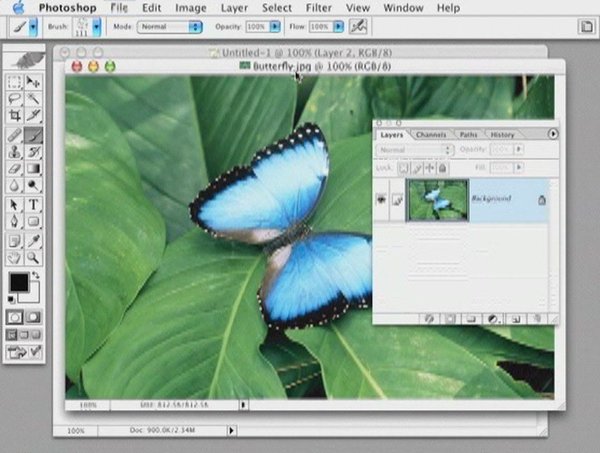Open the Brush preset picker arrow

tap(97, 26)
